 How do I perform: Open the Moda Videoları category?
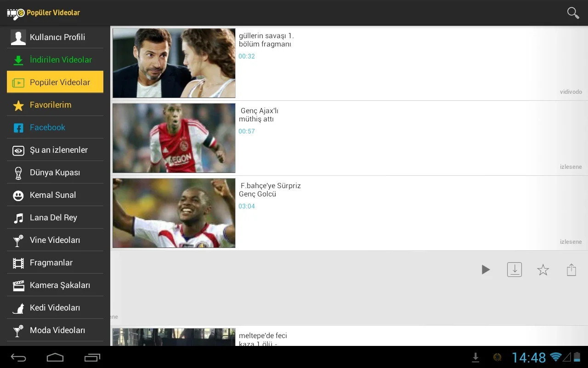pos(55,330)
